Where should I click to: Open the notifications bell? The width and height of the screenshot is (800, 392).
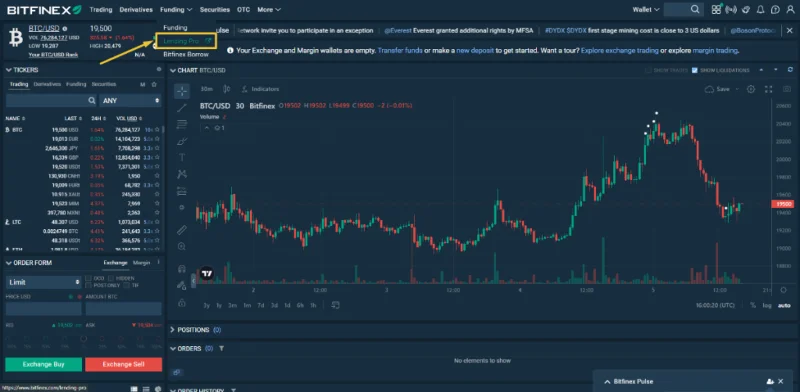point(761,9)
